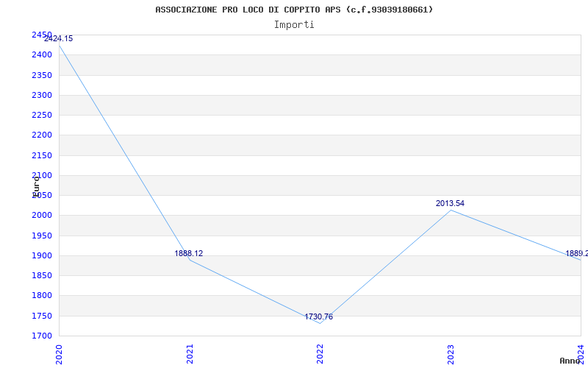Click the 1800 y-axis tick label
The height and width of the screenshot is (368, 588).
click(42, 296)
